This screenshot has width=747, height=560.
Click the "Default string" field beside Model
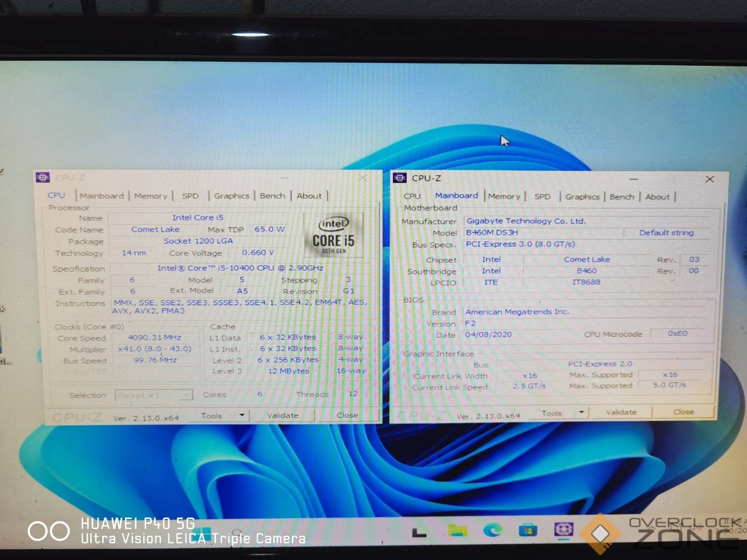click(x=667, y=233)
